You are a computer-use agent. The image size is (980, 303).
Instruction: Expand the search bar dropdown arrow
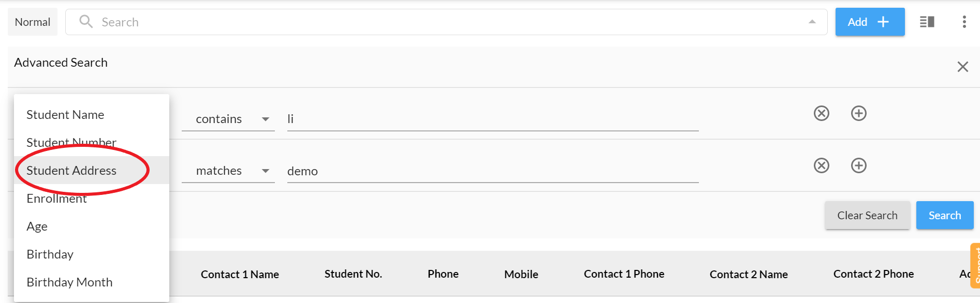[x=812, y=22]
